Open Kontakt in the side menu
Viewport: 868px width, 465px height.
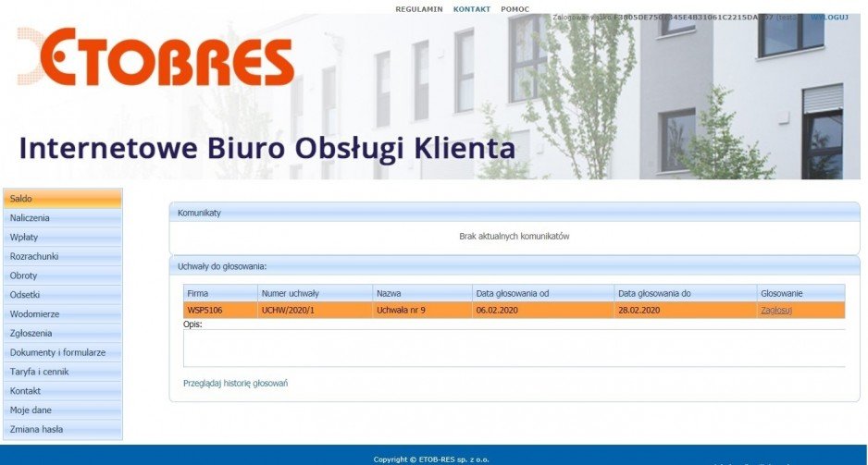coord(63,391)
